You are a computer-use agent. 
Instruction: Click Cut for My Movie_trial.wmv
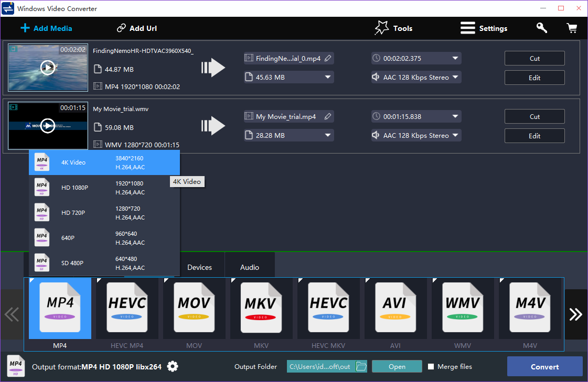pos(534,116)
